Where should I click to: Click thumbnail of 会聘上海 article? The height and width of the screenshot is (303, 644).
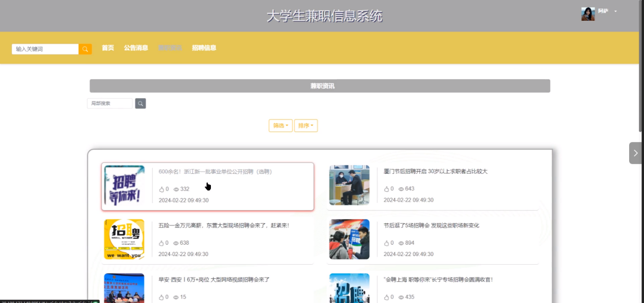pyautogui.click(x=349, y=288)
